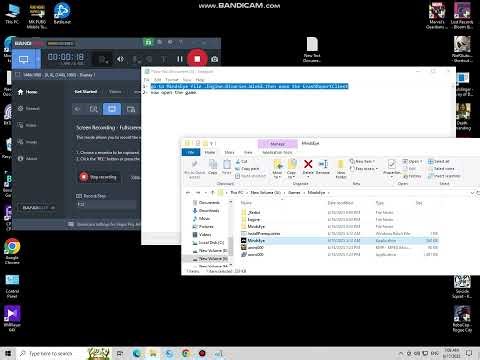
Task: Click the File tab in File Explorer
Action: click(x=191, y=152)
